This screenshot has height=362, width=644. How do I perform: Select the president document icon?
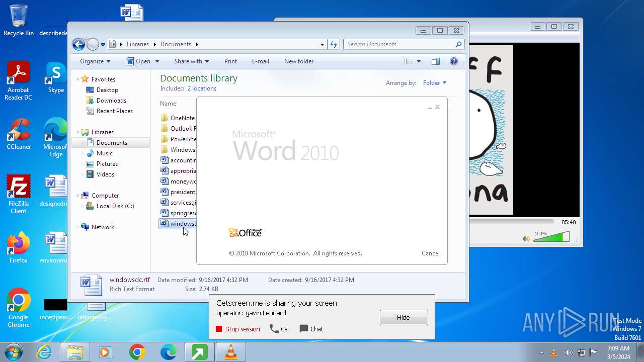click(x=164, y=192)
